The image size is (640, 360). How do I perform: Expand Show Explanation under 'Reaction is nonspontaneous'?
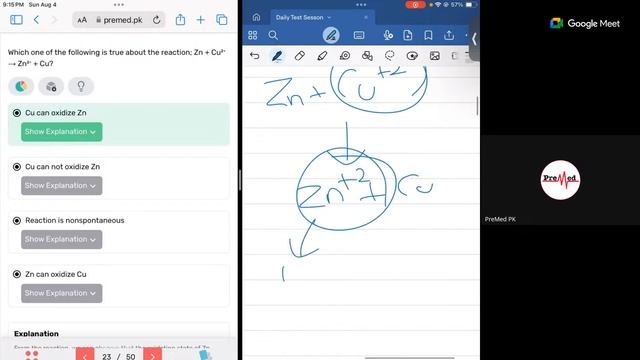coord(62,240)
